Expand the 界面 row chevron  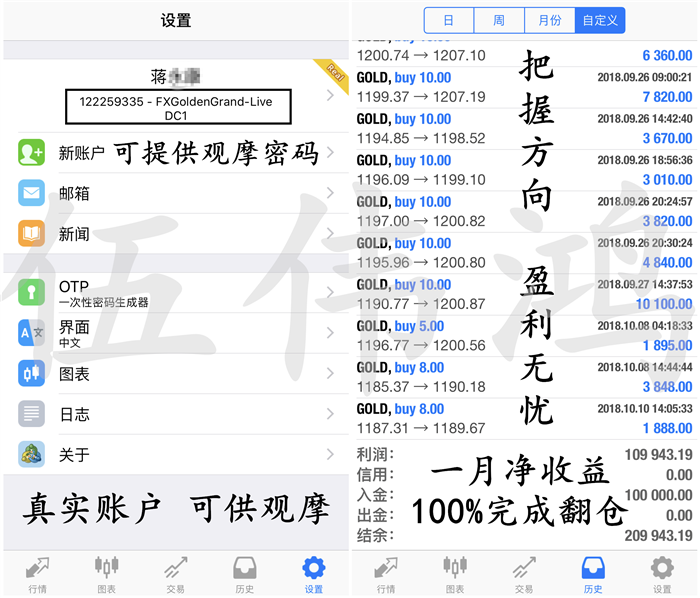[x=330, y=332]
